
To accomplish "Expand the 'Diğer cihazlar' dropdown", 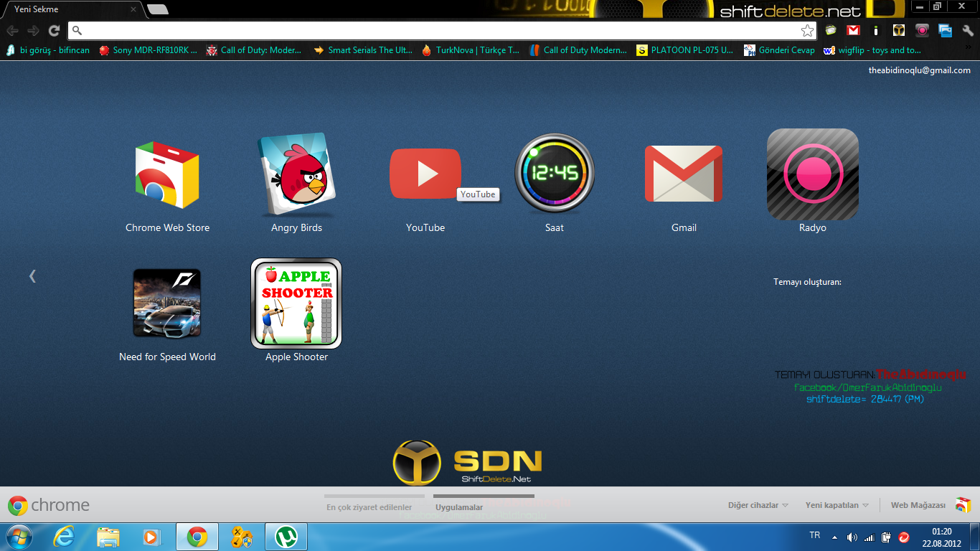I will (x=758, y=505).
